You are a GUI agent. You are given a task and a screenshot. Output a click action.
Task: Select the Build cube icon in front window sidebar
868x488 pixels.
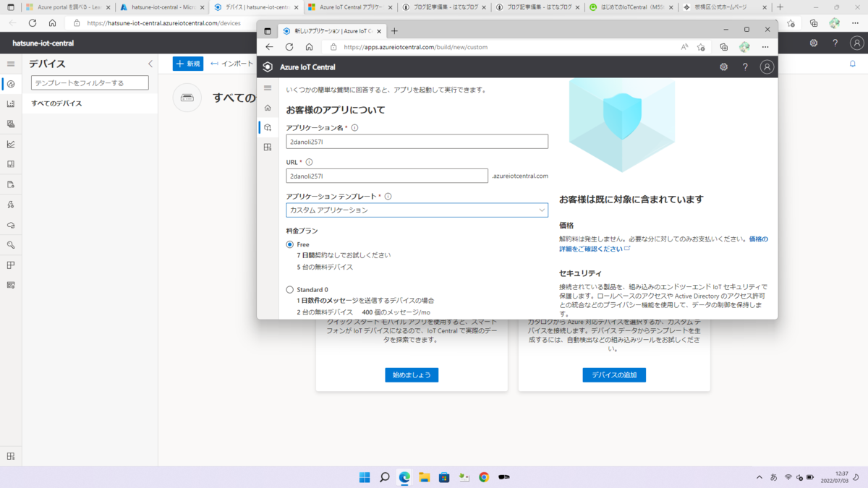tap(268, 127)
